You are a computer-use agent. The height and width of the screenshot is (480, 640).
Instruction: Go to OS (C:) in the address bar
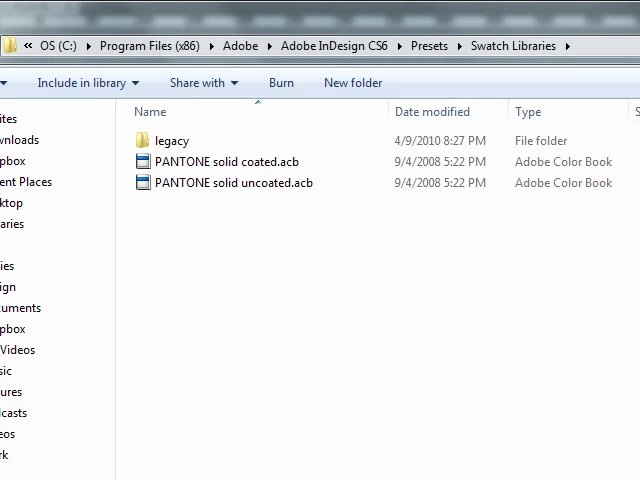[58, 46]
